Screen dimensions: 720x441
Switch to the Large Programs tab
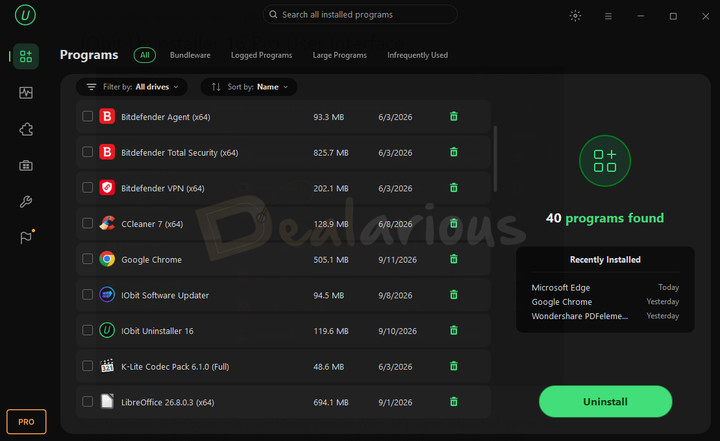(340, 55)
